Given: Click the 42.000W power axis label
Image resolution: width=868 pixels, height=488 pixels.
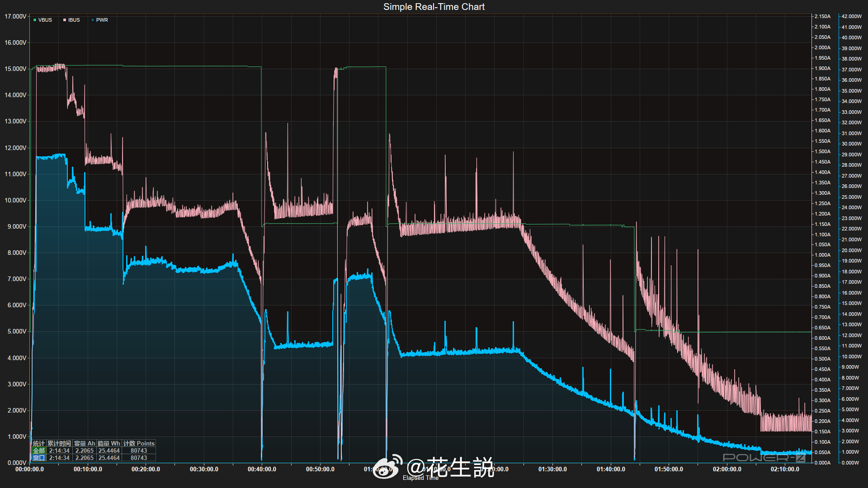Looking at the screenshot, I should tap(851, 16).
